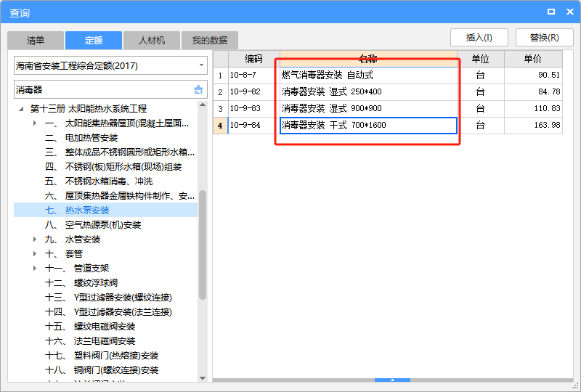Collapse 第十三册 太阳能热水系统工程 node
Viewport: 581px width, 392px height.
coord(21,109)
